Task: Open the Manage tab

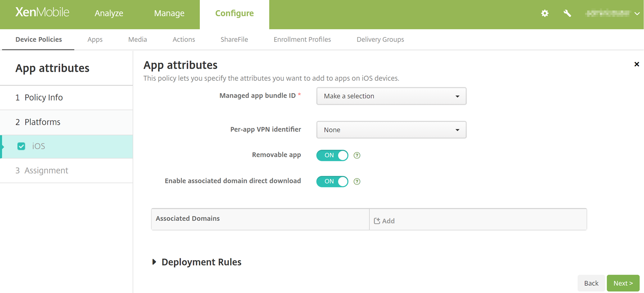Action: pyautogui.click(x=169, y=13)
